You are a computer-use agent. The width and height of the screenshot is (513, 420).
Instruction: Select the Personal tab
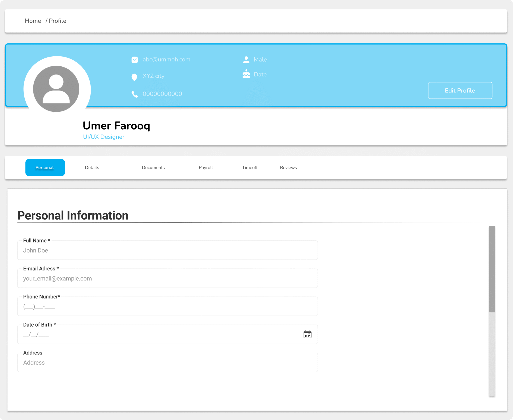point(45,167)
